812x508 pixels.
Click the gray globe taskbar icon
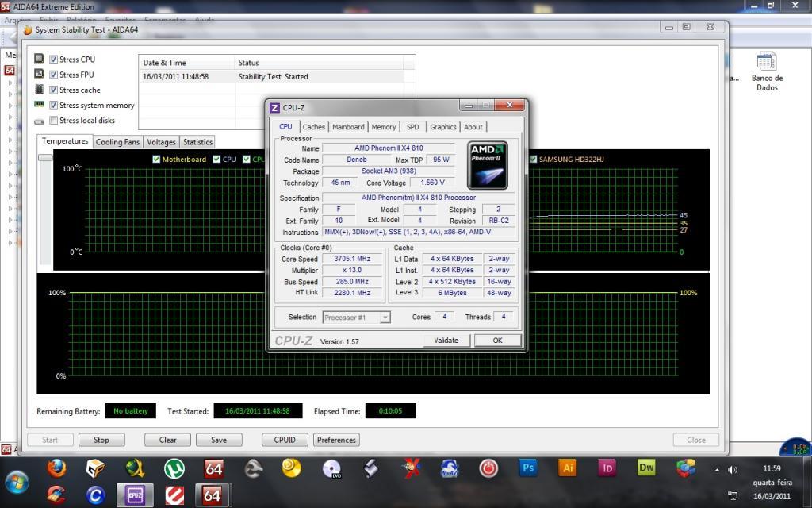253,468
